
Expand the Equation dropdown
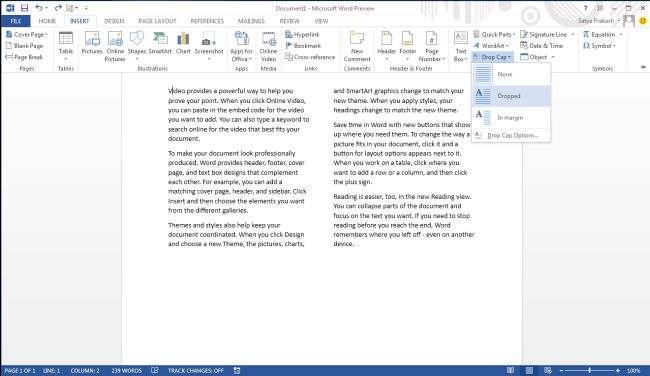[x=621, y=34]
